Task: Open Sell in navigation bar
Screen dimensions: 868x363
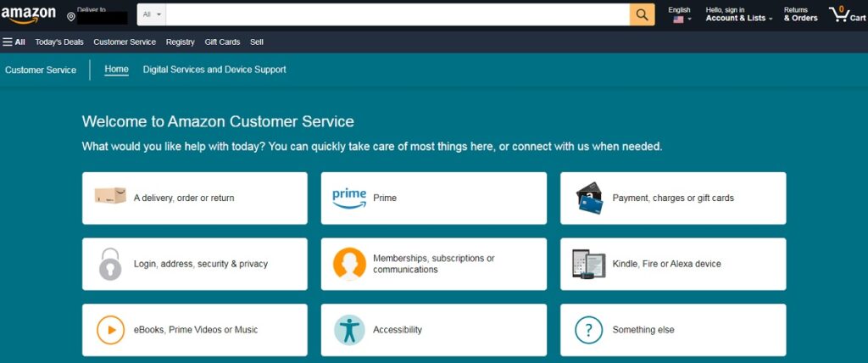Action: [x=256, y=42]
